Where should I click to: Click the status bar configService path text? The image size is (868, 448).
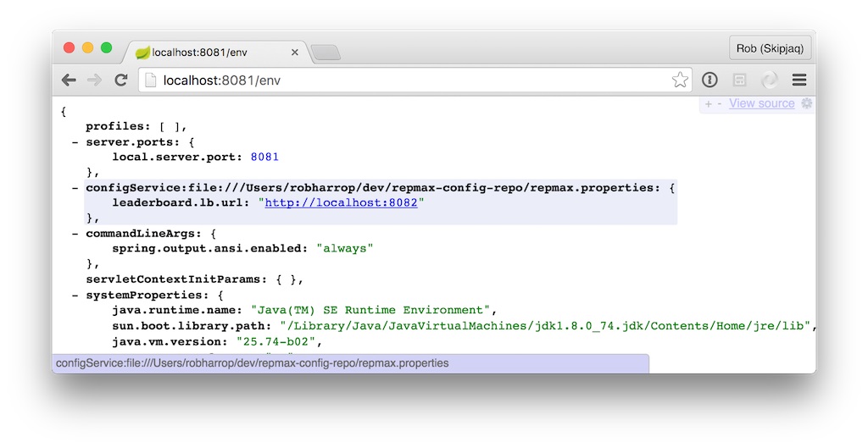(253, 363)
